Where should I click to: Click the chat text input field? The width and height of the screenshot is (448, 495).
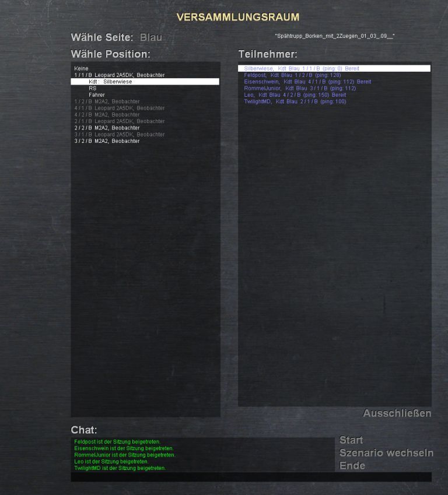pos(251,477)
